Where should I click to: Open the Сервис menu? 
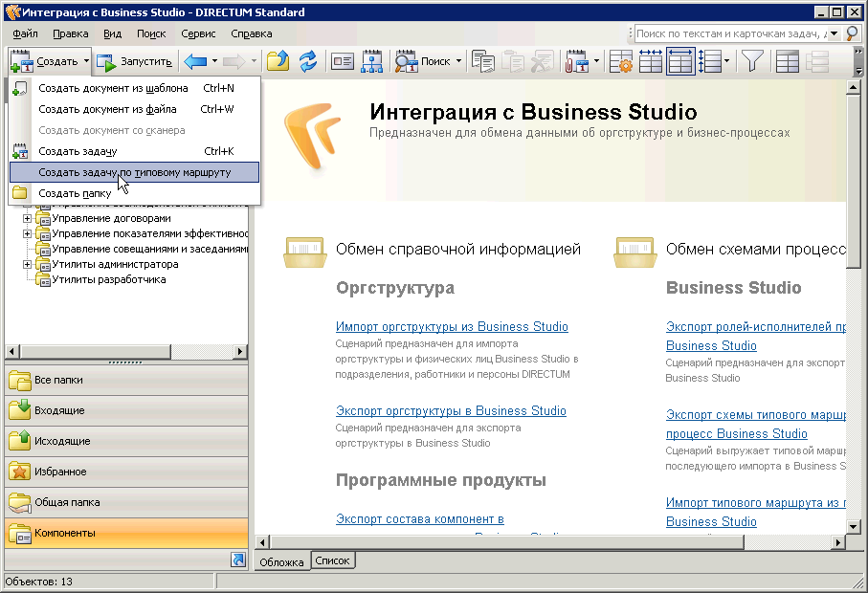(198, 33)
